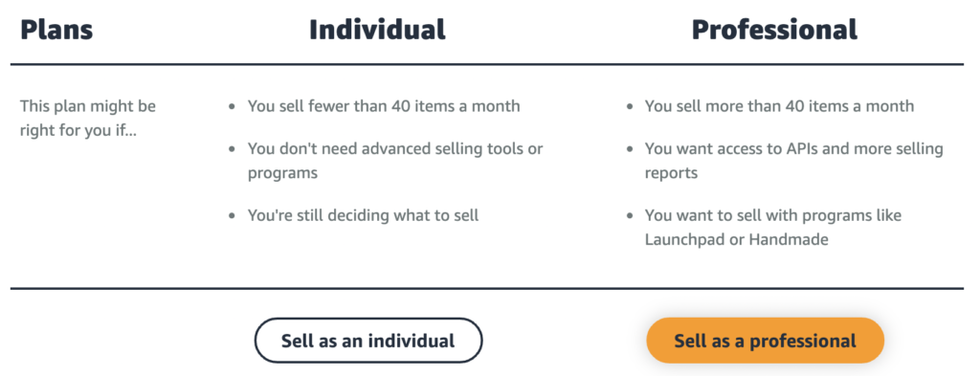Click the bullet before 'You want access to APIs'
This screenshot has height=376, width=980.
630,150
